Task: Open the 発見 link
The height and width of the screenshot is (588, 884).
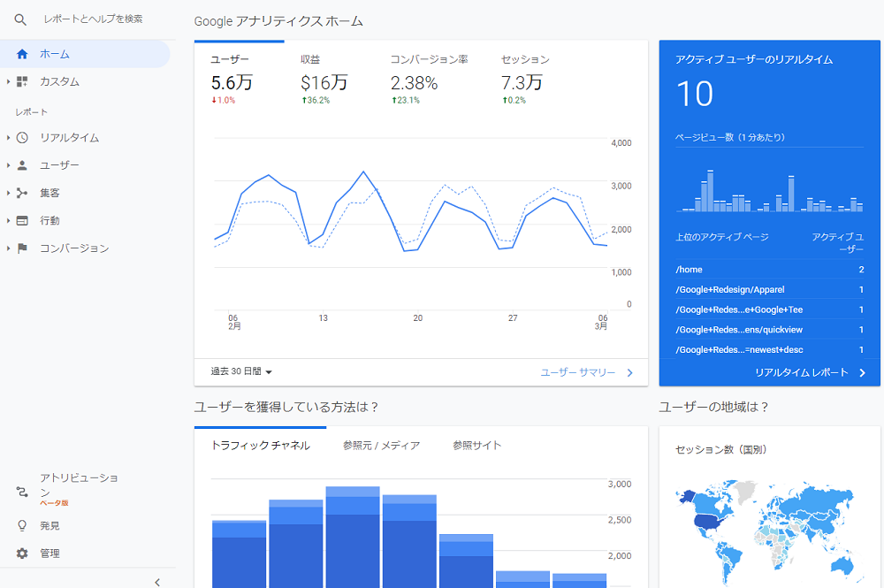Action: [50, 525]
